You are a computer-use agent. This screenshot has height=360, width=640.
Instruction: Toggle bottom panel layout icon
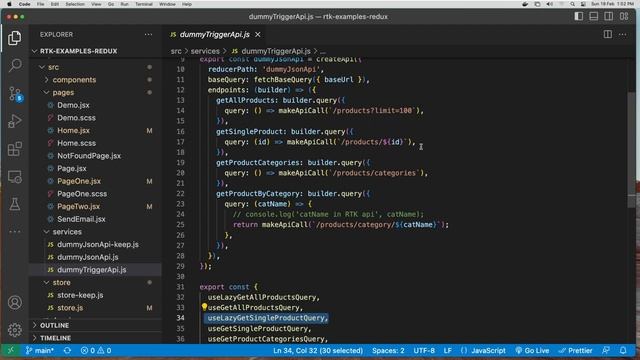(593, 16)
